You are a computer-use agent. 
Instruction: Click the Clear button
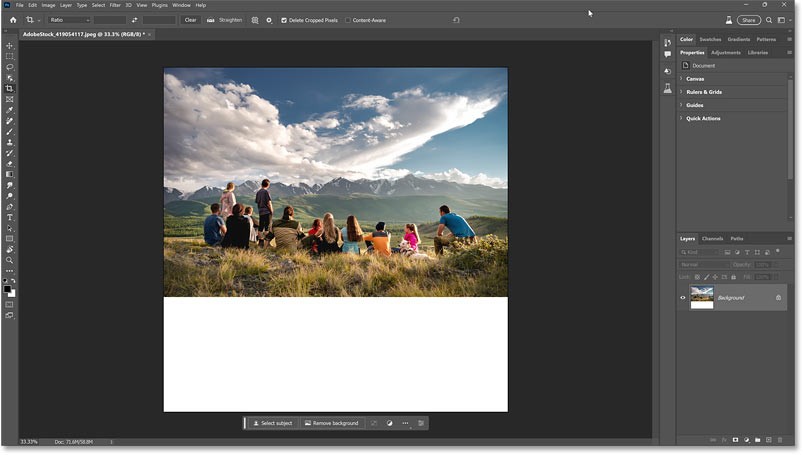[190, 20]
